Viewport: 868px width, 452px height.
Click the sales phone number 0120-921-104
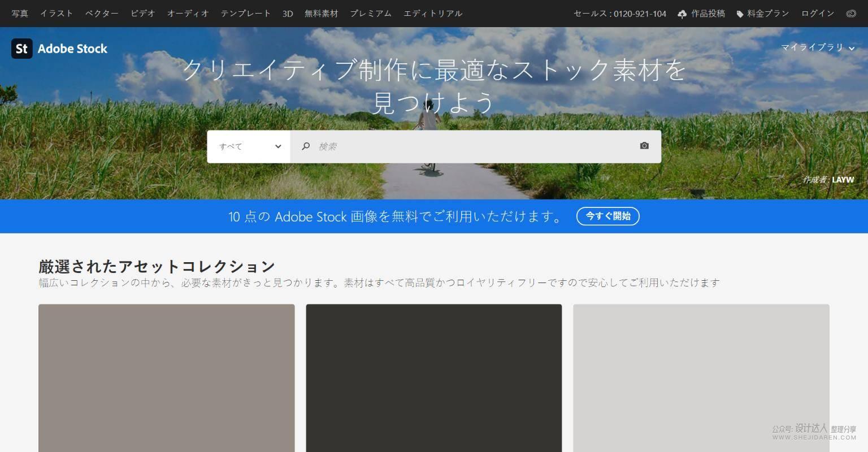coord(640,14)
